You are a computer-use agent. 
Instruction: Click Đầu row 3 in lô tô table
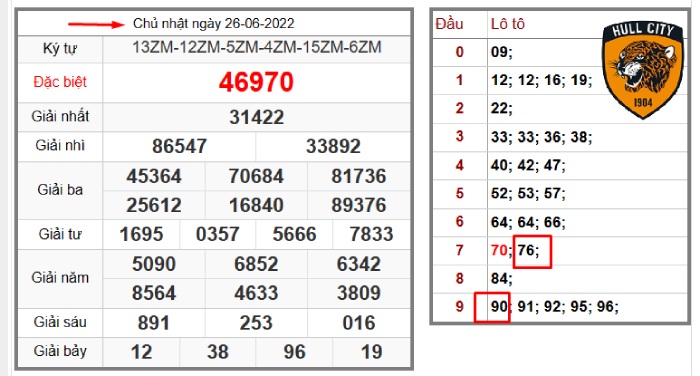tap(459, 136)
